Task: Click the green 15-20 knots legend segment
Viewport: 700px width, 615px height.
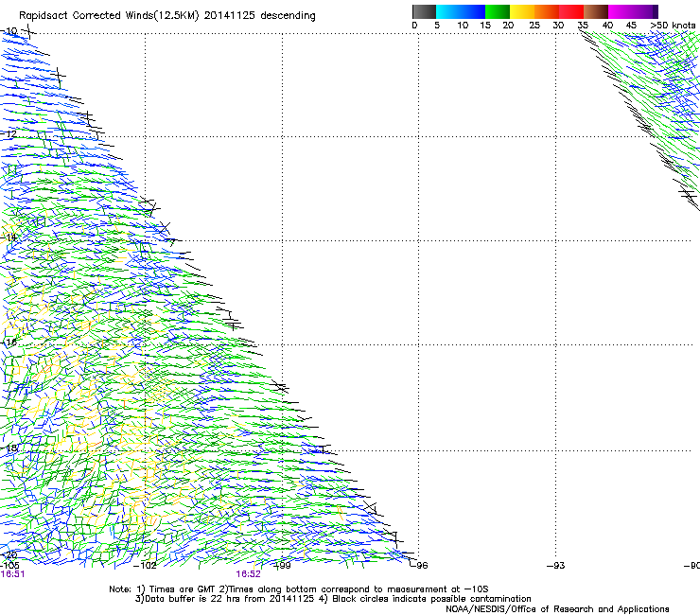Action: [498, 11]
